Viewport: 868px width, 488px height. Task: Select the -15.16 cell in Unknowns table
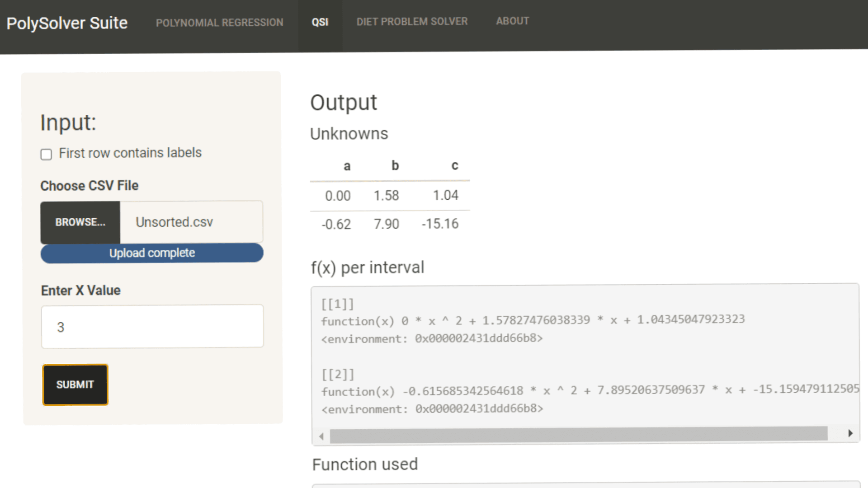(440, 224)
